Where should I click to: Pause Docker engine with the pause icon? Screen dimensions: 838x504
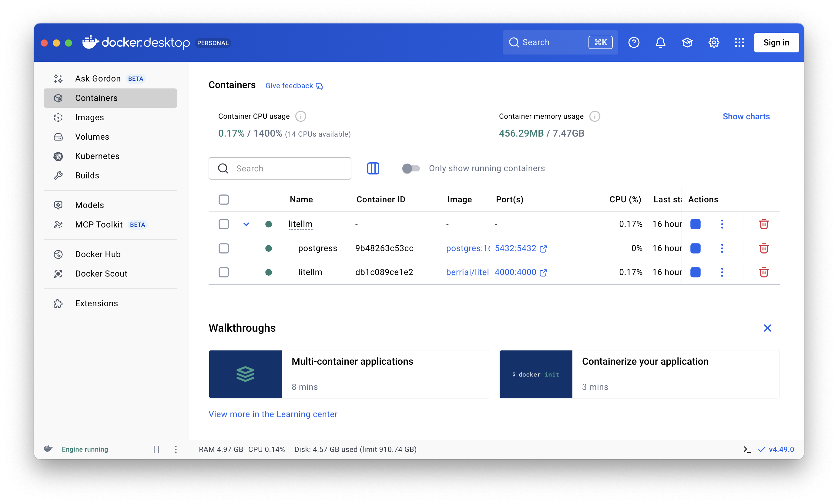(x=156, y=449)
